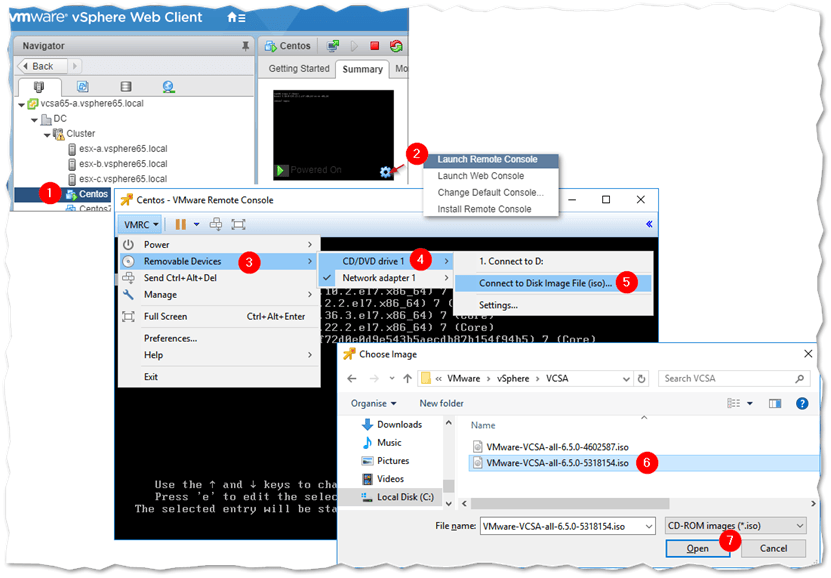Switch to the Getting Started tab
This screenshot has width=831, height=578.
[299, 68]
